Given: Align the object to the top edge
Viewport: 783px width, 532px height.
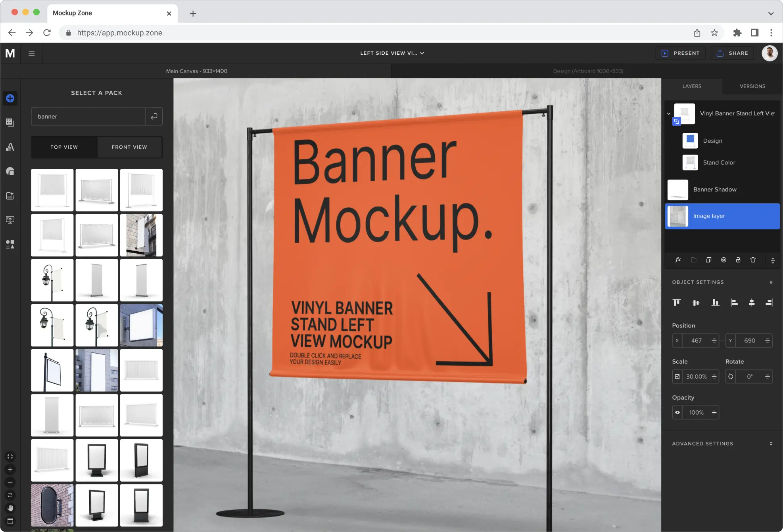Looking at the screenshot, I should click(677, 302).
